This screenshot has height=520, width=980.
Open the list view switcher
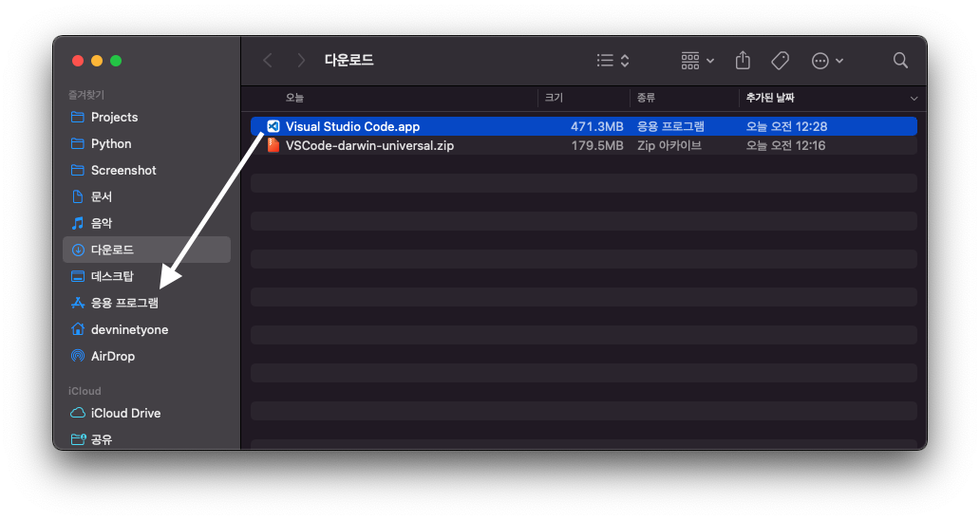click(612, 61)
